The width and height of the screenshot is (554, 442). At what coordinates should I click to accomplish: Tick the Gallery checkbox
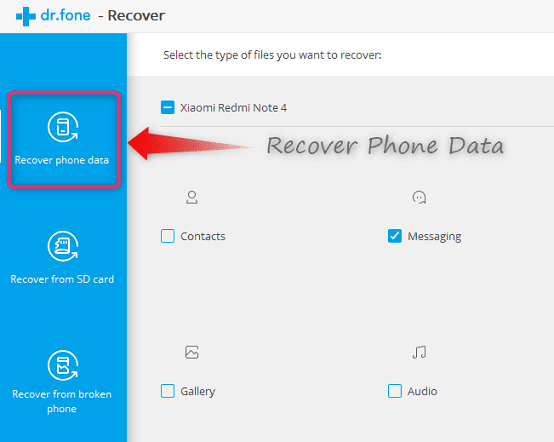[x=168, y=391]
